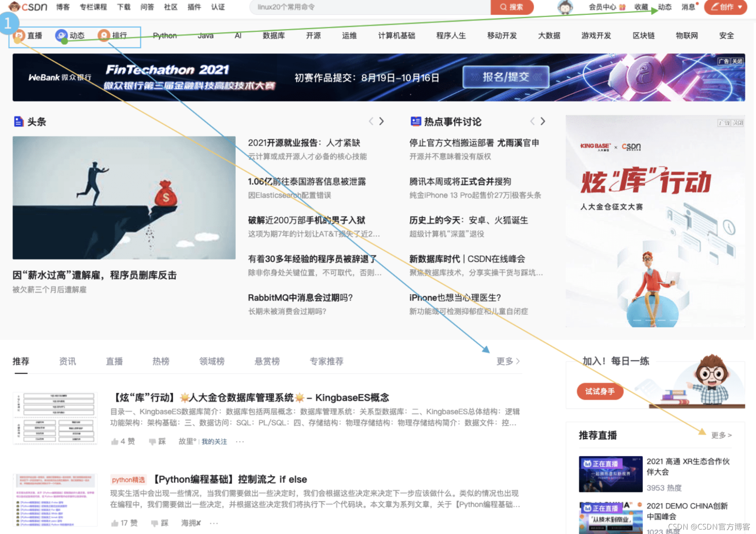This screenshot has width=756, height=534.
Task: Show previous 热点事件讨论 items arrow
Action: [x=532, y=121]
